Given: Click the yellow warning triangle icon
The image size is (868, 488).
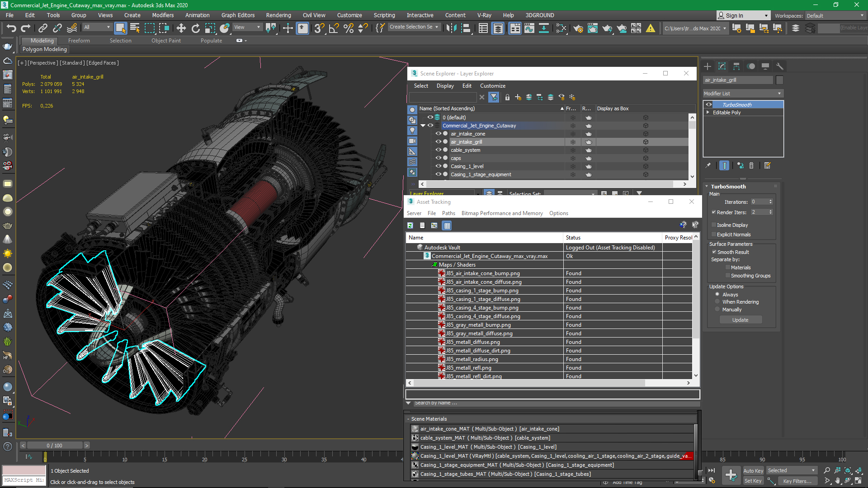Looking at the screenshot, I should point(650,28).
